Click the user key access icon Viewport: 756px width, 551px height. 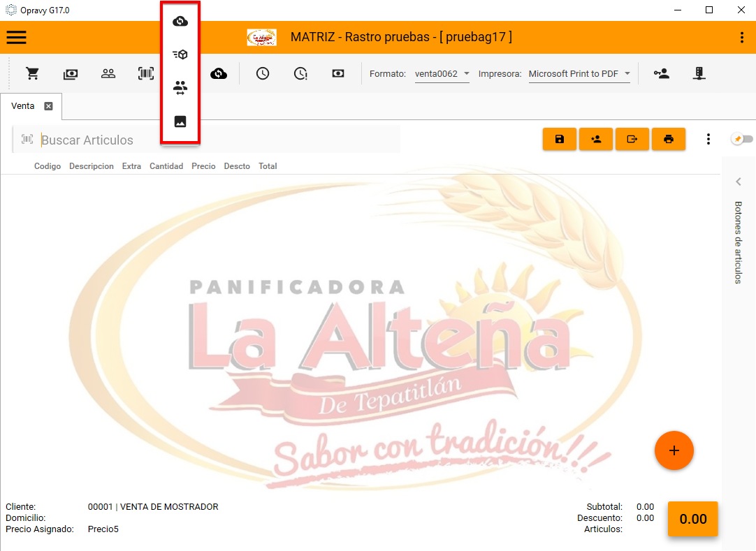click(662, 73)
